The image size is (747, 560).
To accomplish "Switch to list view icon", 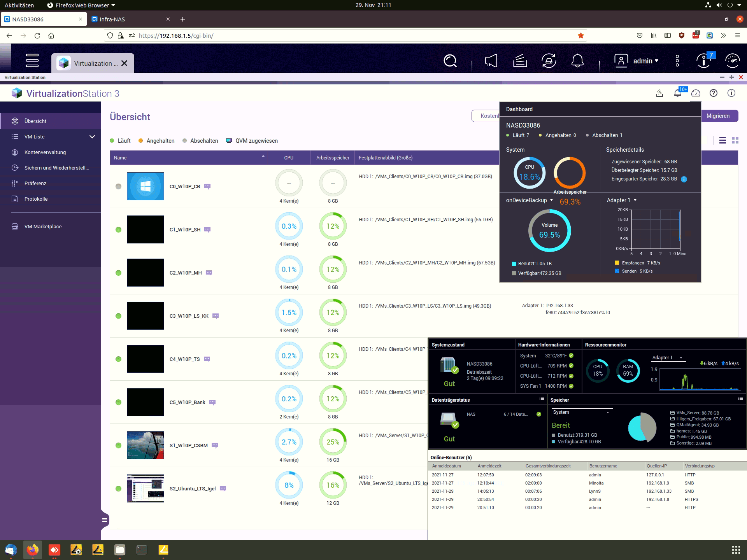I will pos(722,140).
